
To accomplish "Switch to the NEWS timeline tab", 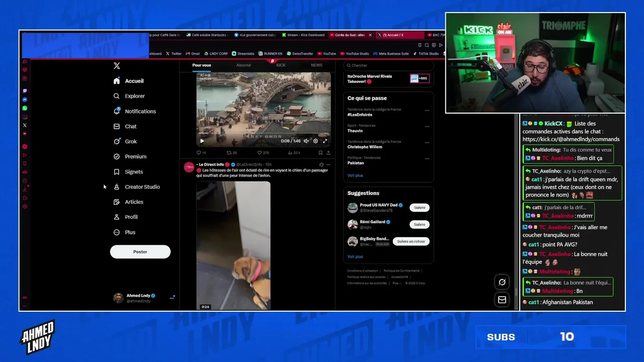I will [316, 65].
